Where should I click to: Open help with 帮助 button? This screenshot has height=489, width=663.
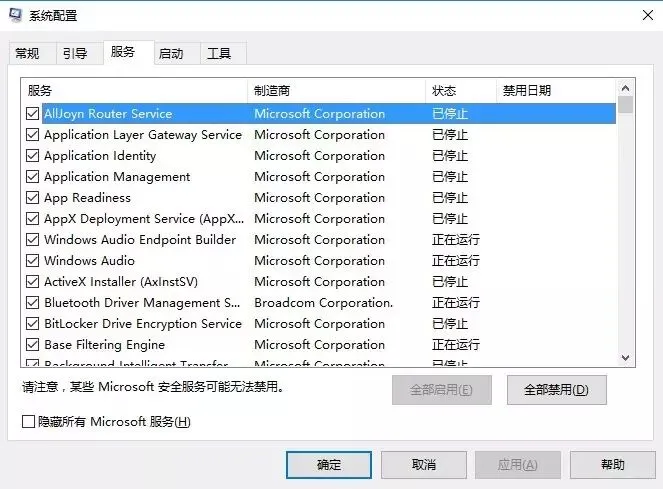tap(613, 465)
